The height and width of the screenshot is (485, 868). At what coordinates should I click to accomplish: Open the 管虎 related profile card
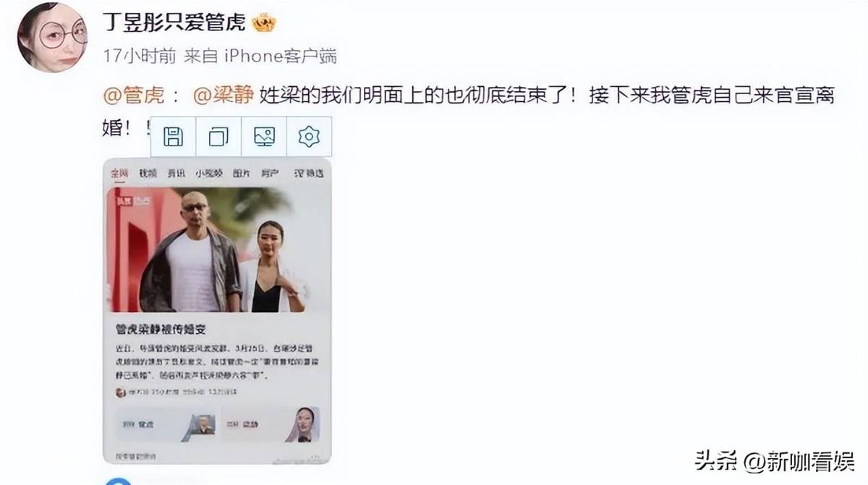(x=165, y=423)
